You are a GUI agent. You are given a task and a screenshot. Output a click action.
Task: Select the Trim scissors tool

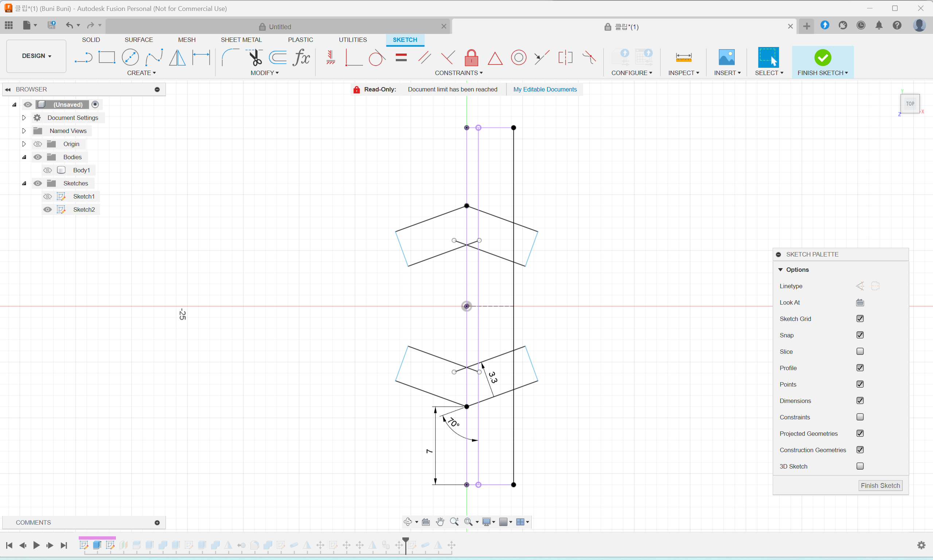[x=255, y=57]
